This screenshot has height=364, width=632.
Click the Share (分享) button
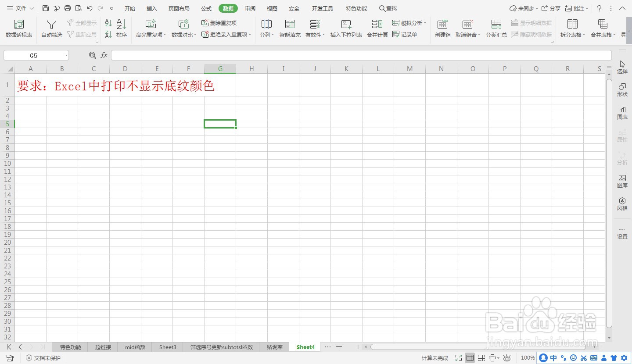(x=551, y=8)
